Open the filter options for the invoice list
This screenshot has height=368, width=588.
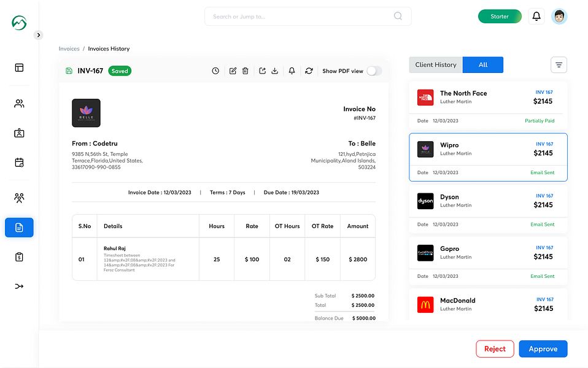[559, 64]
